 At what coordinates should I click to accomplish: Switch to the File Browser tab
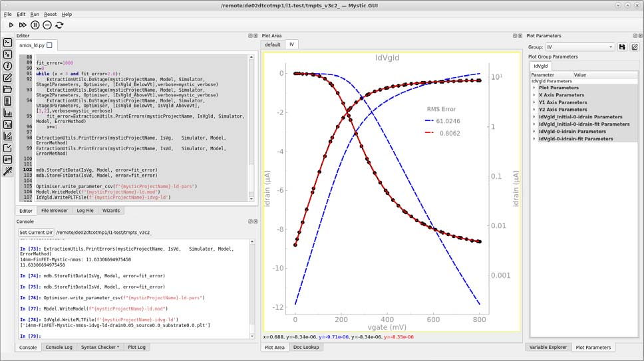(55, 211)
